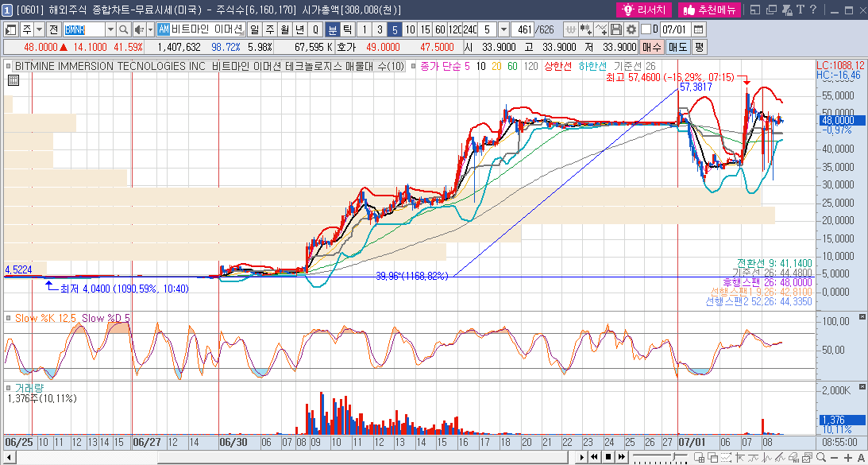This screenshot has width=868, height=465.
Task: Select the 1-minute interval button
Action: click(365, 29)
